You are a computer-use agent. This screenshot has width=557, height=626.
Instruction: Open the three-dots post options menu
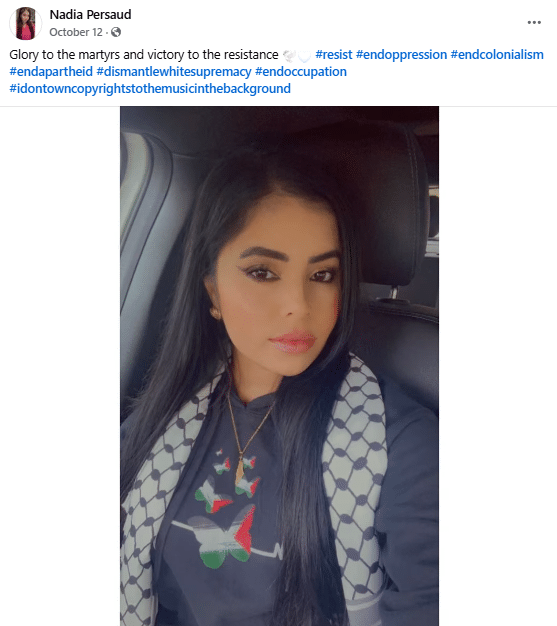pyautogui.click(x=534, y=22)
